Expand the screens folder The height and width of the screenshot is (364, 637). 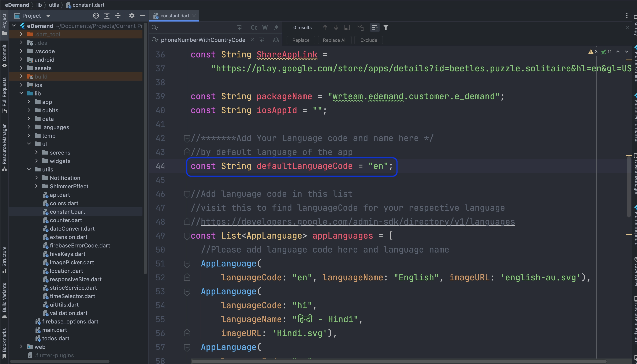pyautogui.click(x=36, y=152)
